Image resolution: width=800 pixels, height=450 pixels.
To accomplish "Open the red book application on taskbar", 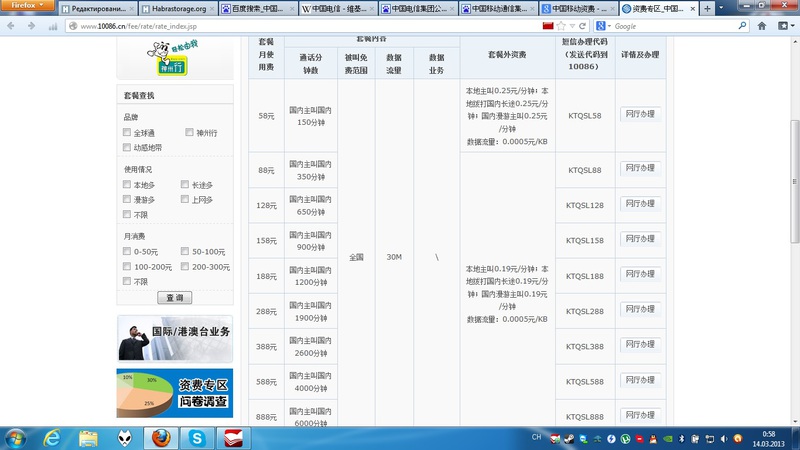I will (233, 438).
